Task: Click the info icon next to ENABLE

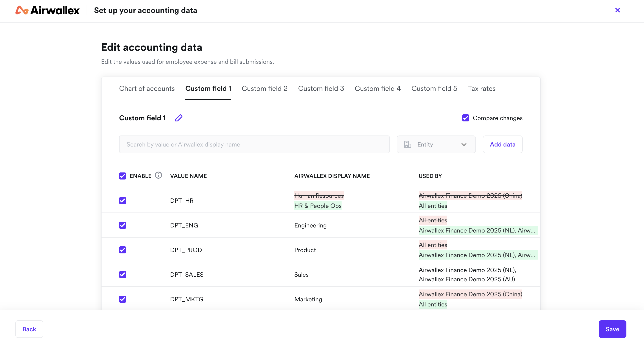Action: pos(158,175)
